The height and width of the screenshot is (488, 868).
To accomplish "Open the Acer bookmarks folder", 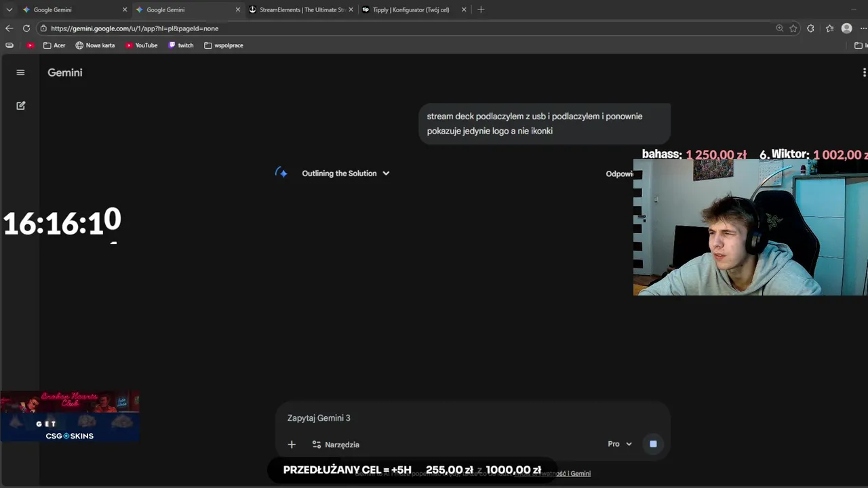I will [x=54, y=45].
